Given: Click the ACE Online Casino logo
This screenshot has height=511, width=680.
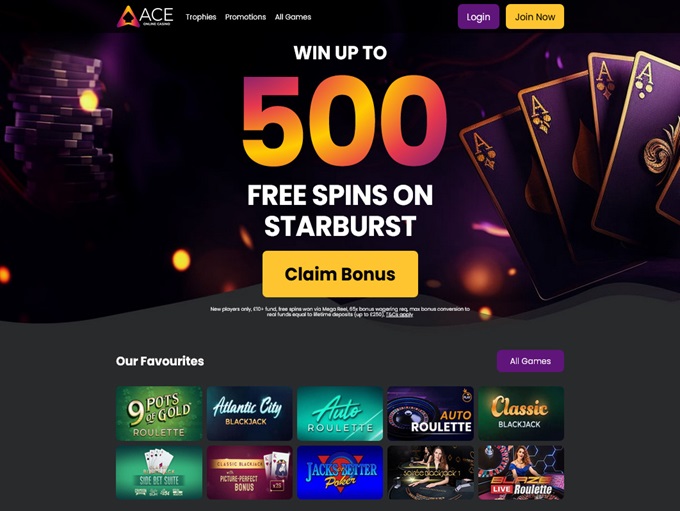Looking at the screenshot, I should click(145, 16).
